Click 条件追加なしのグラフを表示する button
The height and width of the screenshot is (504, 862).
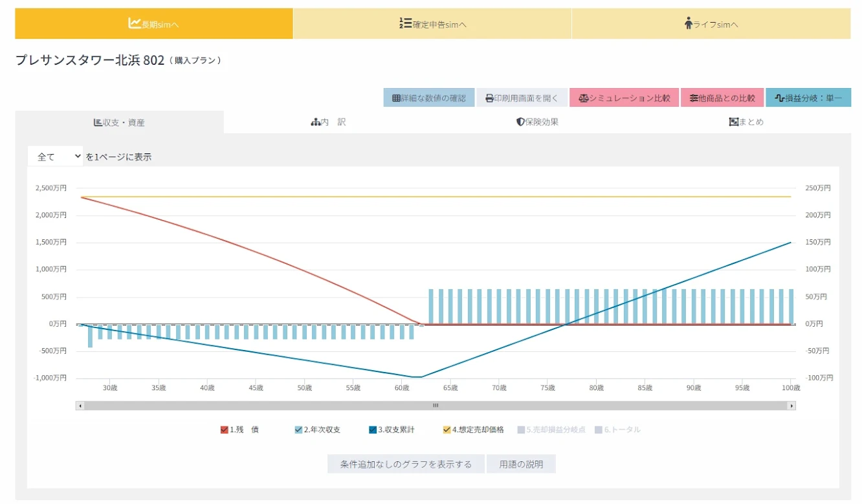pos(406,465)
